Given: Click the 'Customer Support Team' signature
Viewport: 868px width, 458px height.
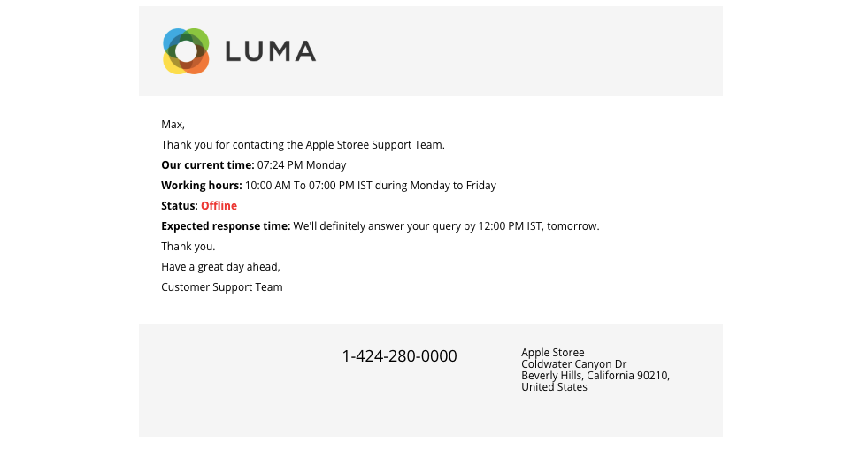Looking at the screenshot, I should [222, 287].
